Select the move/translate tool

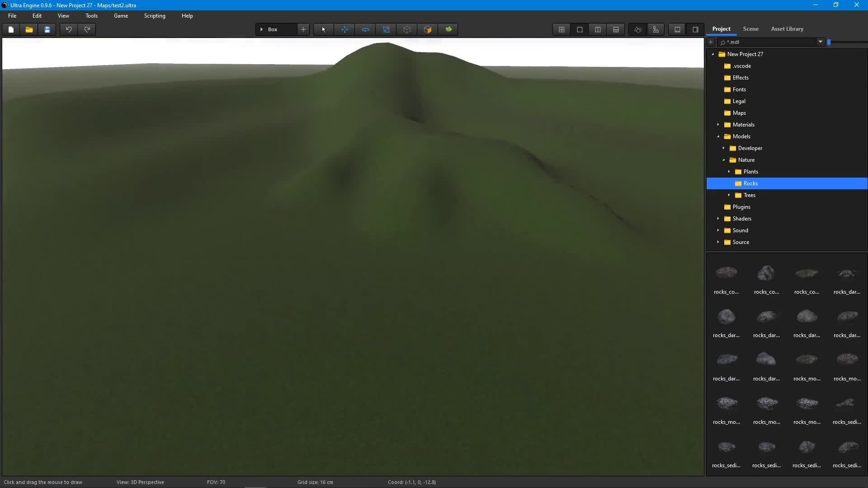pos(344,29)
